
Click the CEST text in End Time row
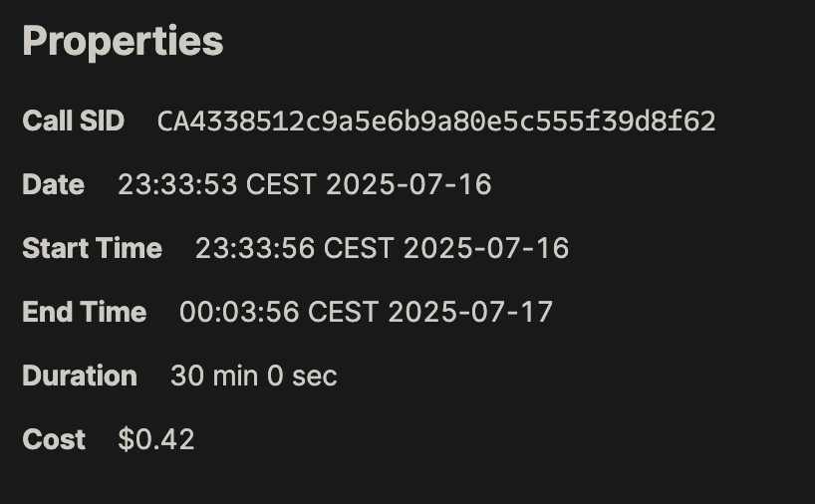click(343, 312)
